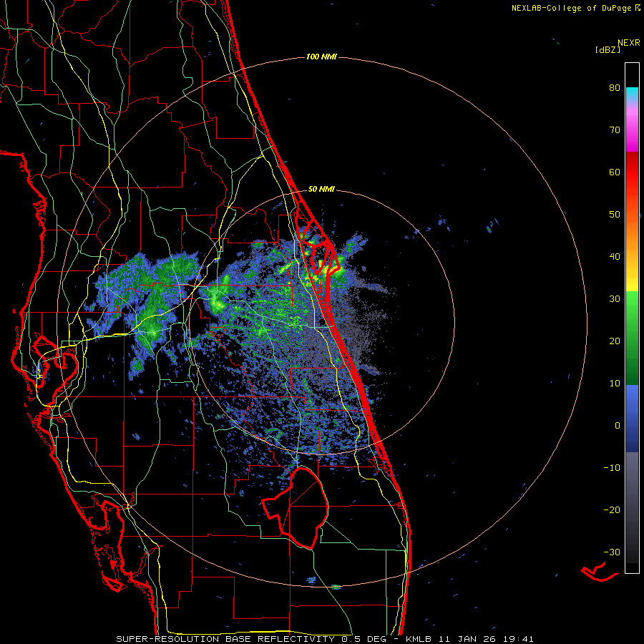644x644 pixels.
Task: Select the 0 dBZ tick label on the scale
Action: click(618, 426)
